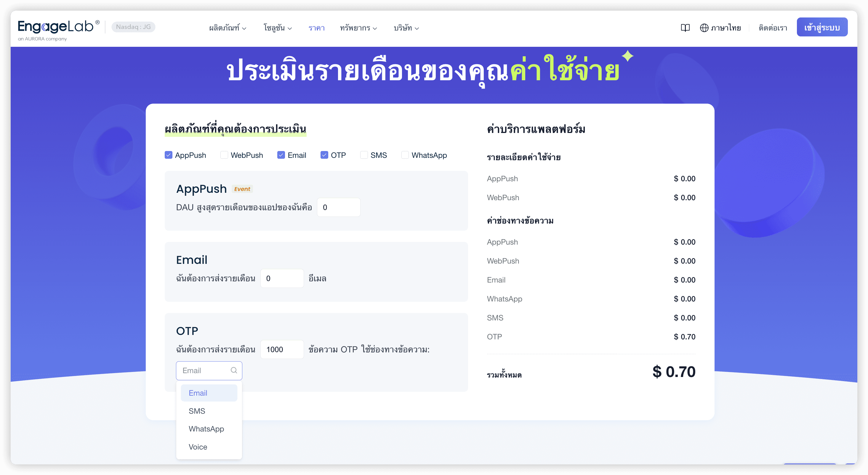Toggle the AppPush checkbox
The image size is (868, 475).
click(x=169, y=155)
